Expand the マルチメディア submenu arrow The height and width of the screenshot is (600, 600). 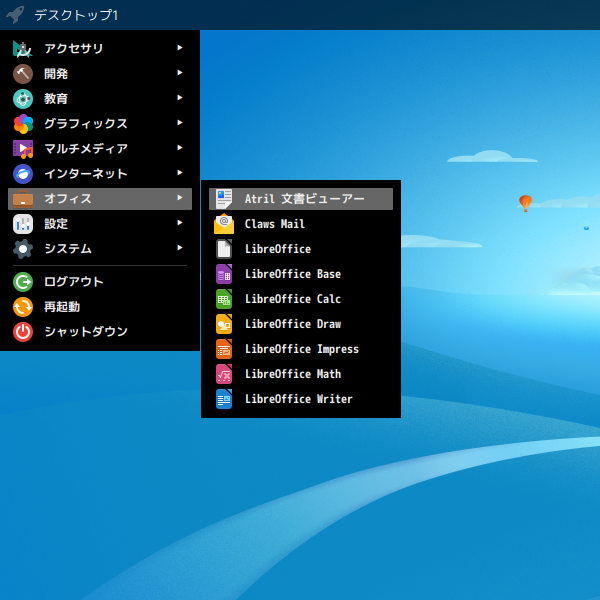click(180, 148)
